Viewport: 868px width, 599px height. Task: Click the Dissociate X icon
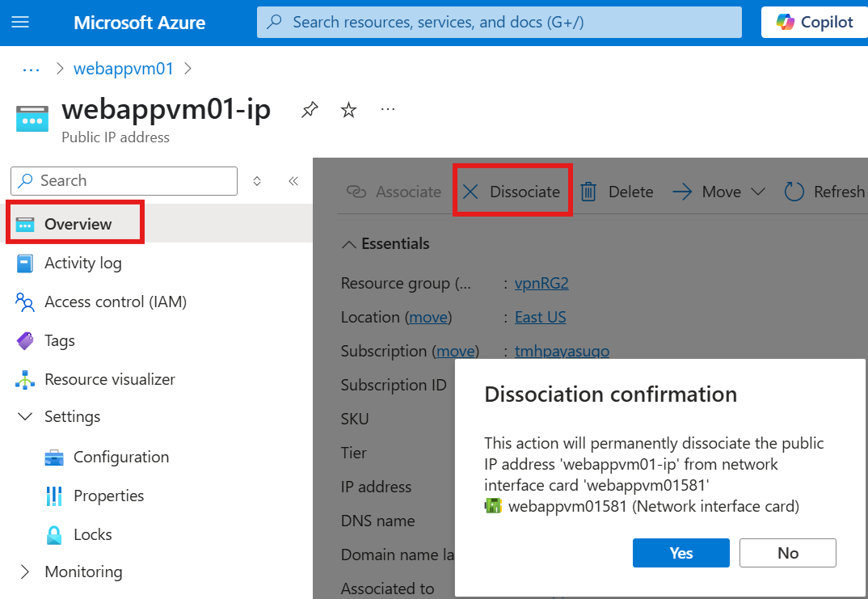tap(470, 192)
